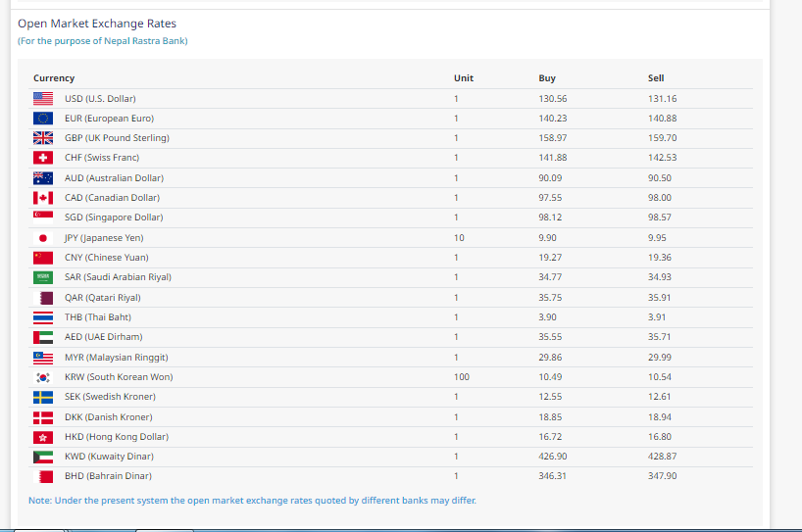Viewport: 802px width, 532px height.
Task: Click the Bahrain flag icon
Action: coord(43,476)
